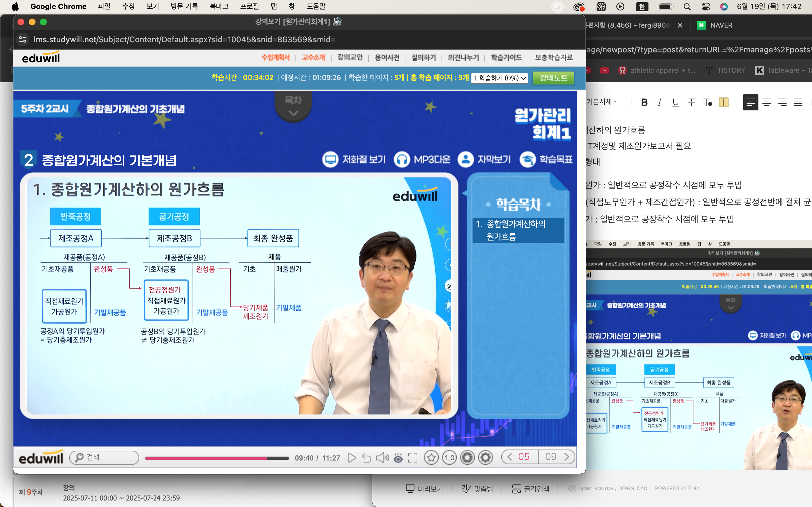
Task: Toggle bold formatting in the editor
Action: click(x=644, y=102)
